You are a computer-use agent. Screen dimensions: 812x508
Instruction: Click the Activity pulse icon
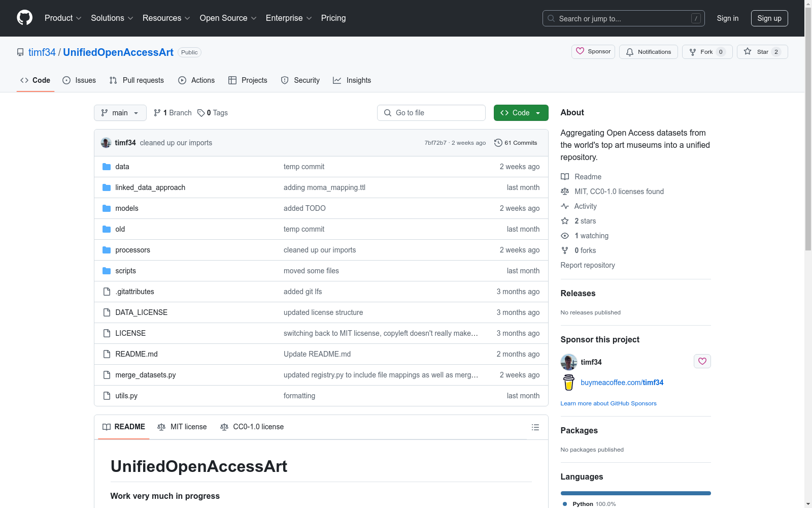pos(565,206)
